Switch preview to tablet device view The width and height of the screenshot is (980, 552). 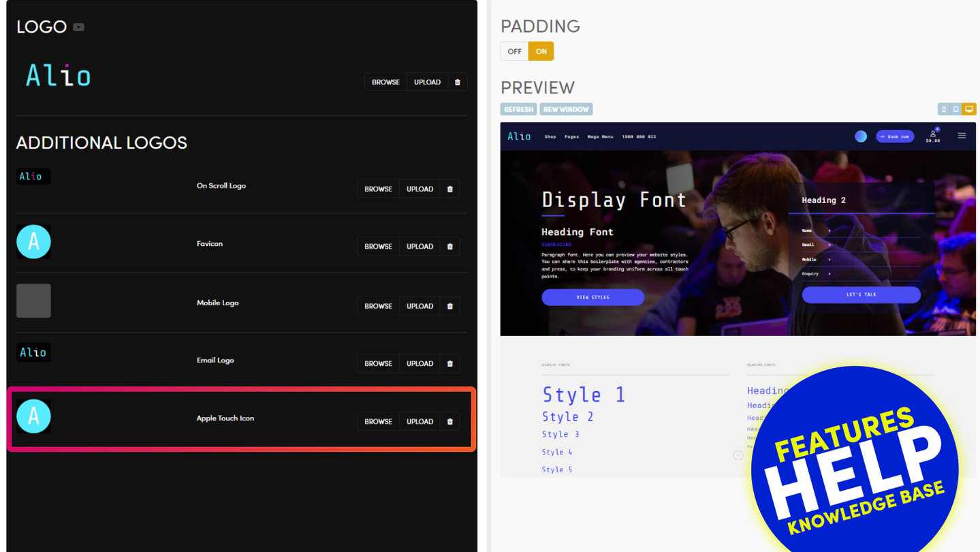pyautogui.click(x=955, y=109)
